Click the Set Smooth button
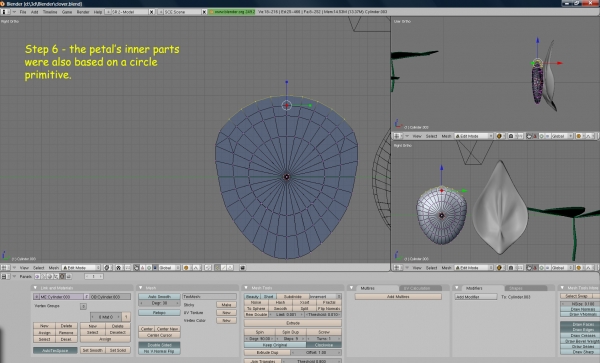Image resolution: width=600 pixels, height=363 pixels. [93, 350]
